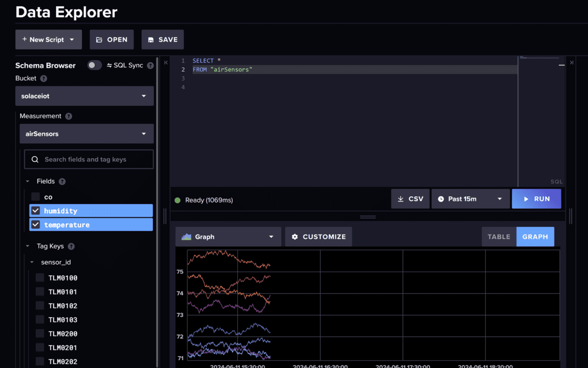Download results as CSV
This screenshot has height=368, width=588.
410,199
